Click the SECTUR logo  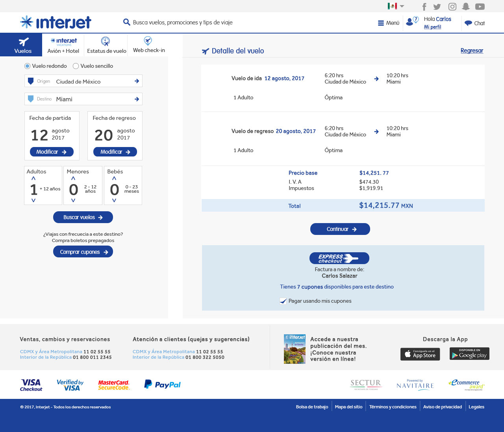[366, 385]
